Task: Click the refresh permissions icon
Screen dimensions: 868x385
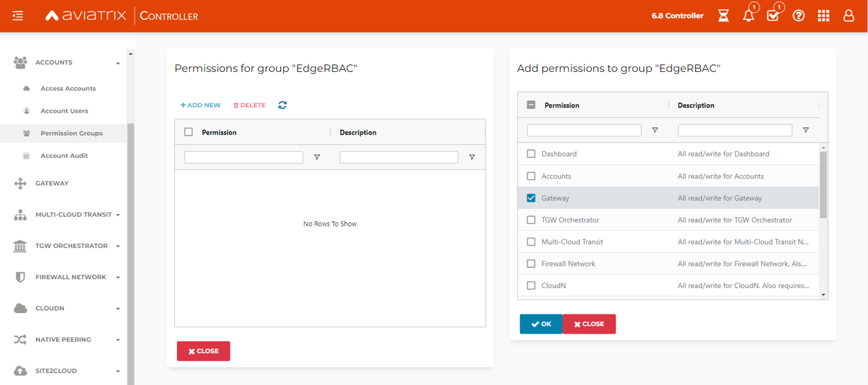Action: pyautogui.click(x=282, y=105)
